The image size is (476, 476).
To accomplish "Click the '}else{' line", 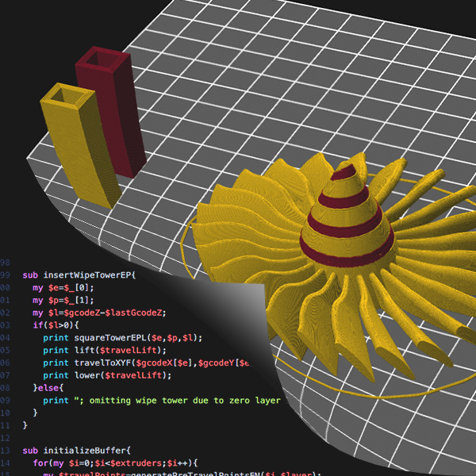I will coord(48,388).
